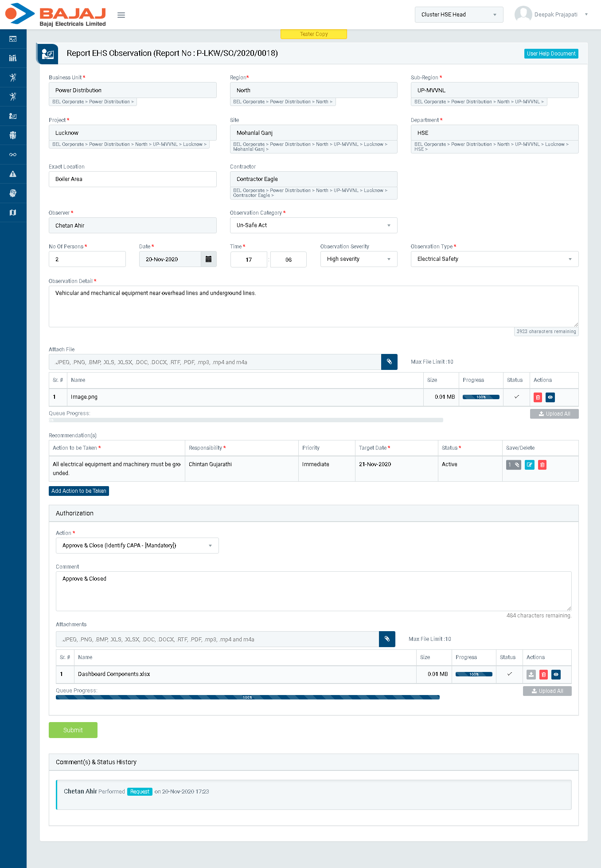The height and width of the screenshot is (868, 601).
Task: Preview Image.png using the eye icon
Action: (x=550, y=397)
